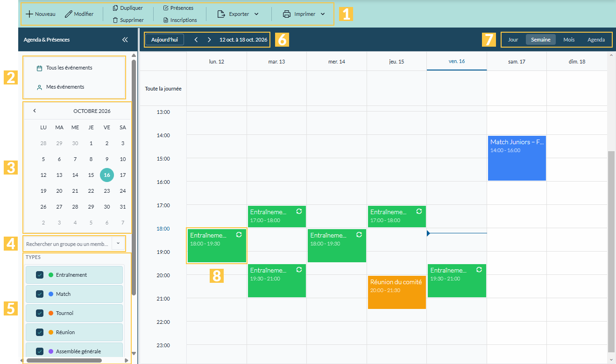Click recurrence icon on Monday 18:00 training
Image resolution: width=616 pixels, height=364 pixels.
[x=239, y=235]
